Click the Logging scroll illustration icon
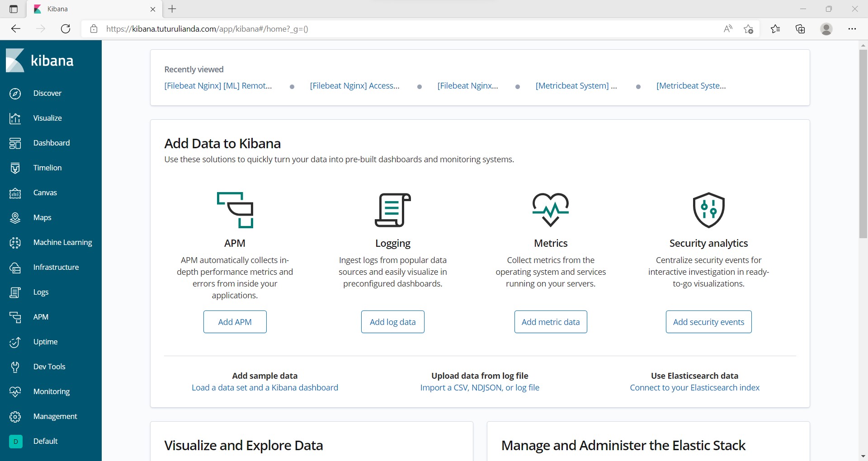Screen dimensions: 868x461 click(393, 210)
